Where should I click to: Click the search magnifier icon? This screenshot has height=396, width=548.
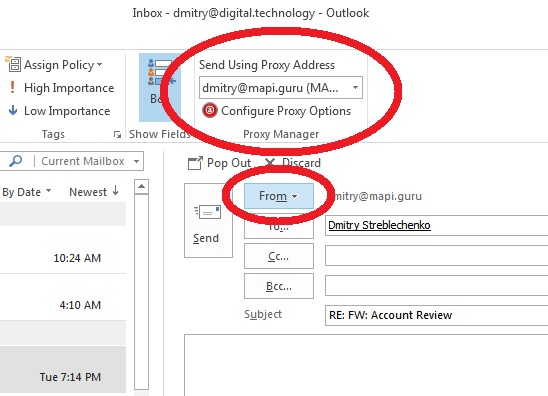[15, 161]
